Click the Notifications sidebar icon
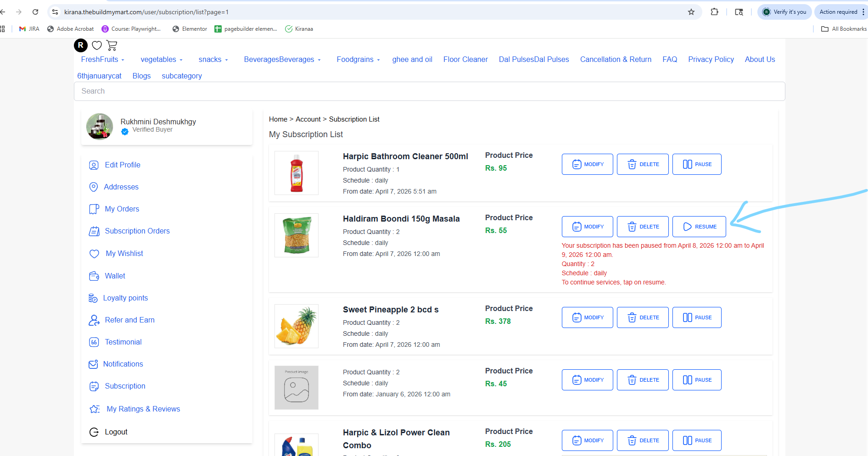 click(93, 364)
